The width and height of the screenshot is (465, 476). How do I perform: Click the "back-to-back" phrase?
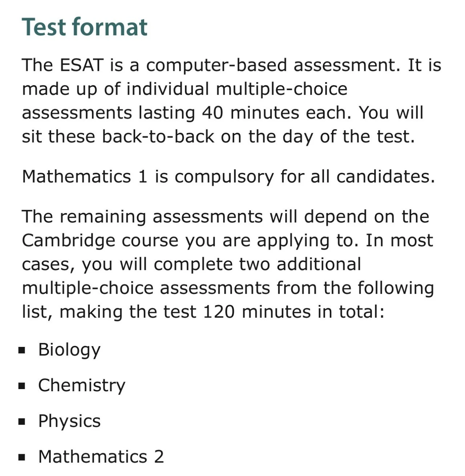pyautogui.click(x=158, y=137)
